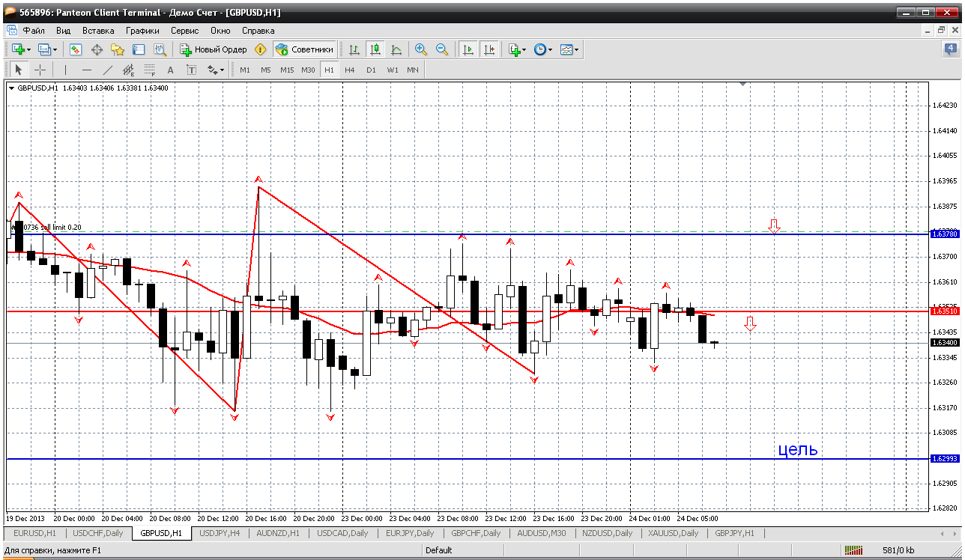The height and width of the screenshot is (560, 965).
Task: Select the trendline drawing tool
Action: [x=108, y=70]
